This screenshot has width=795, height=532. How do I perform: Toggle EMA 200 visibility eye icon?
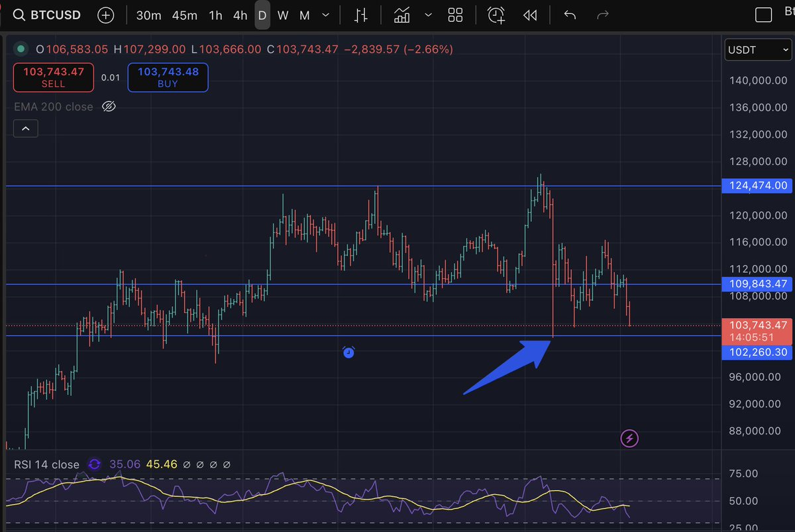click(110, 107)
